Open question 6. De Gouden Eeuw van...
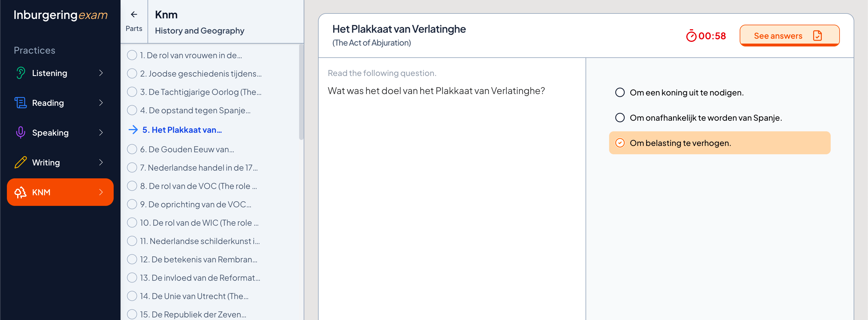Screen dimensions: 868x320 (x=187, y=149)
